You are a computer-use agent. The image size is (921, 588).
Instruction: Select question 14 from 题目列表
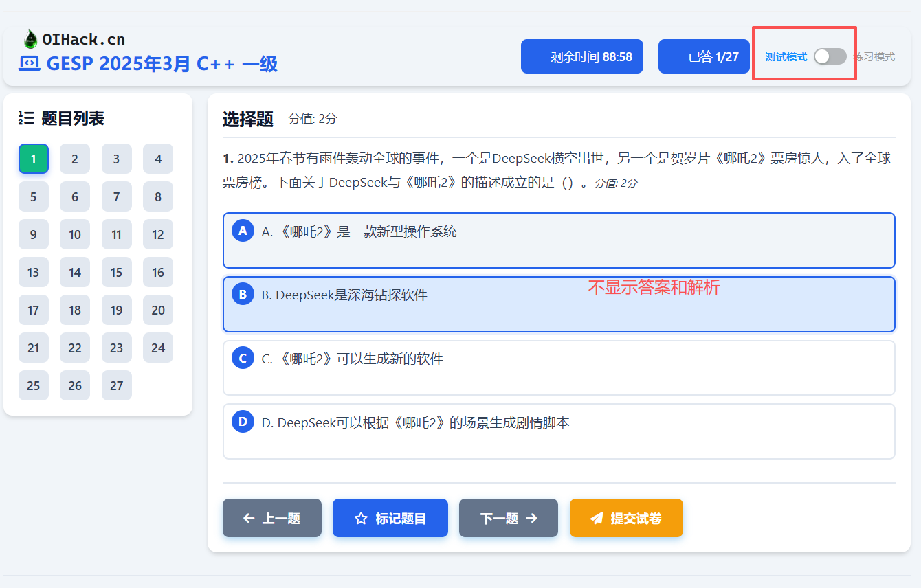75,272
